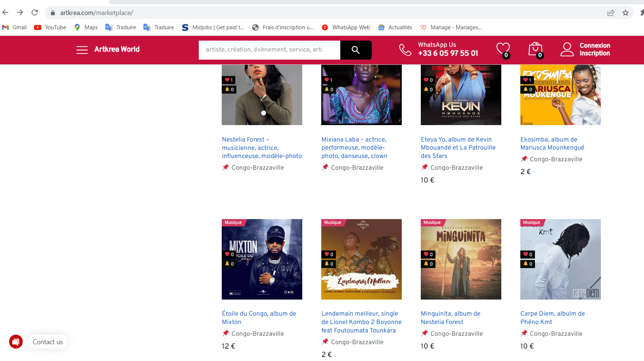This screenshot has height=361, width=644.
Task: Click the heart like badge on Nestelia Forest card
Action: pos(229,80)
